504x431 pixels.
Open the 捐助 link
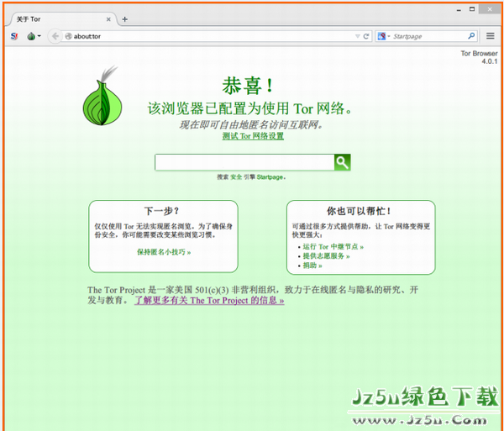[x=312, y=265]
